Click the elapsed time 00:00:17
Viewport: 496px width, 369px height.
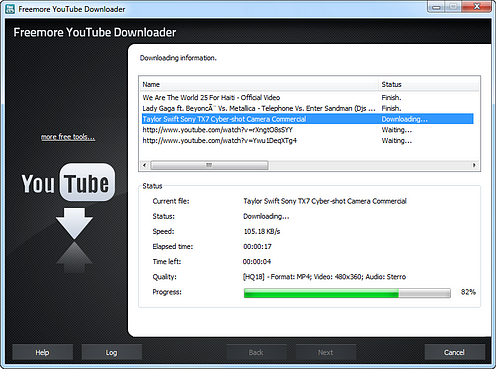click(257, 247)
